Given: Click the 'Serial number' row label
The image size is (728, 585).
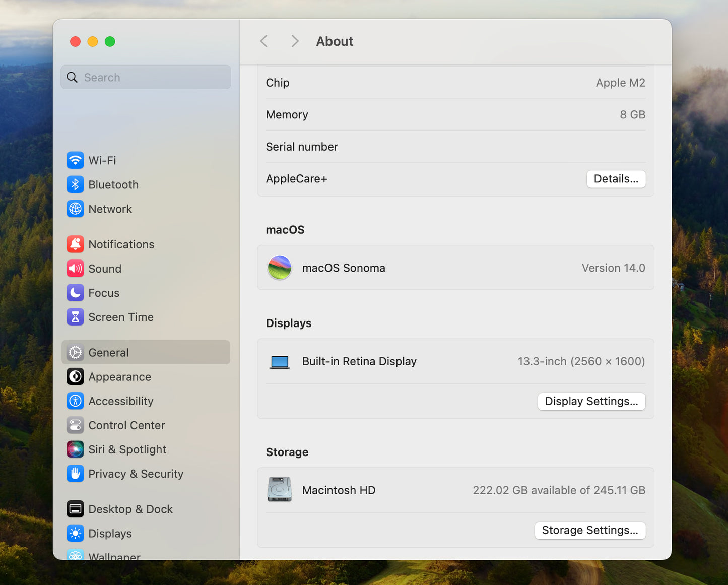Looking at the screenshot, I should point(302,147).
